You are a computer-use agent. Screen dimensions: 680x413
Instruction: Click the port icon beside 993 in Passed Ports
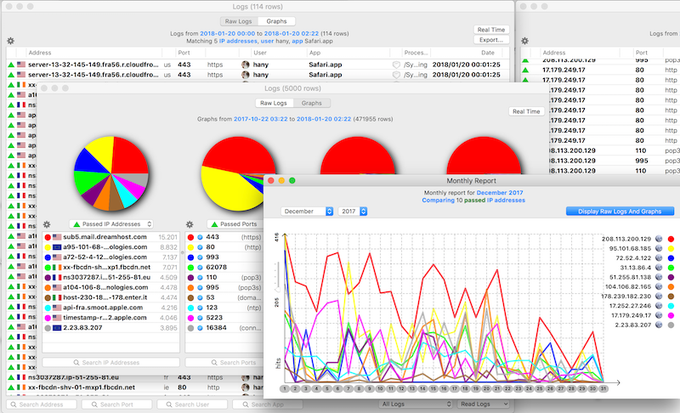[200, 257]
